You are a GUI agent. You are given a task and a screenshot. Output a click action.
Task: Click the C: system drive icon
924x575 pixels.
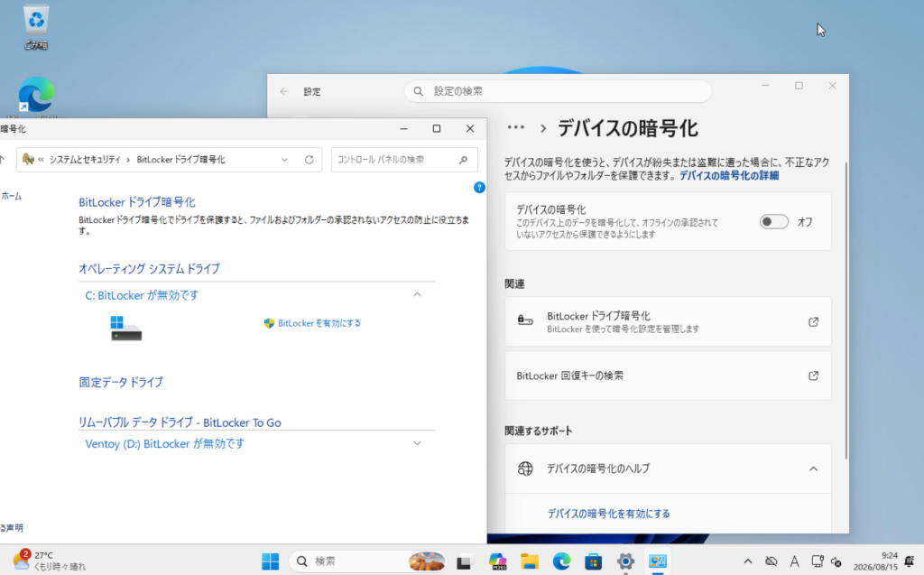[x=125, y=328]
